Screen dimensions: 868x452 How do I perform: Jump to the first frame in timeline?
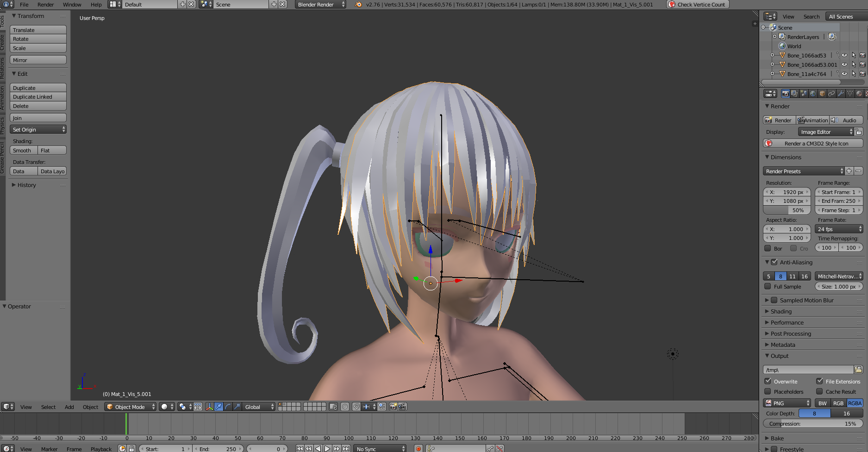coord(300,448)
